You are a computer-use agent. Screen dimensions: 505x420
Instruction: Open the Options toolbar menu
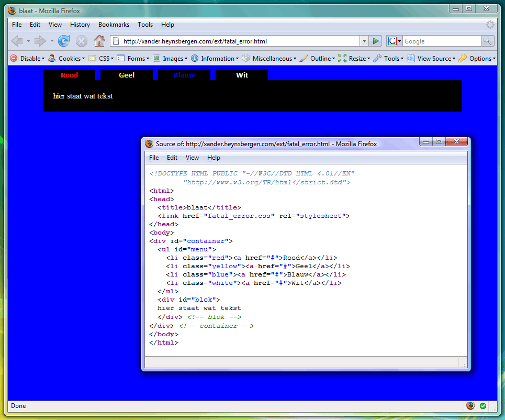pos(482,58)
